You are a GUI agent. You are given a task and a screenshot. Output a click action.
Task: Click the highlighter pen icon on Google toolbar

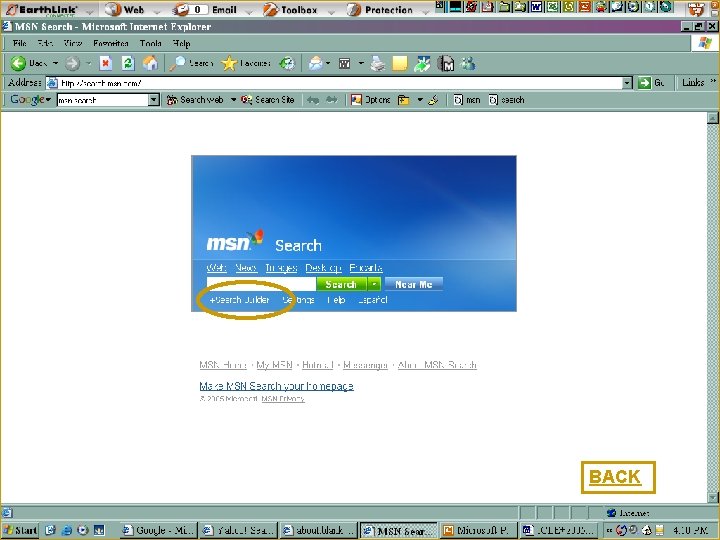(x=433, y=100)
